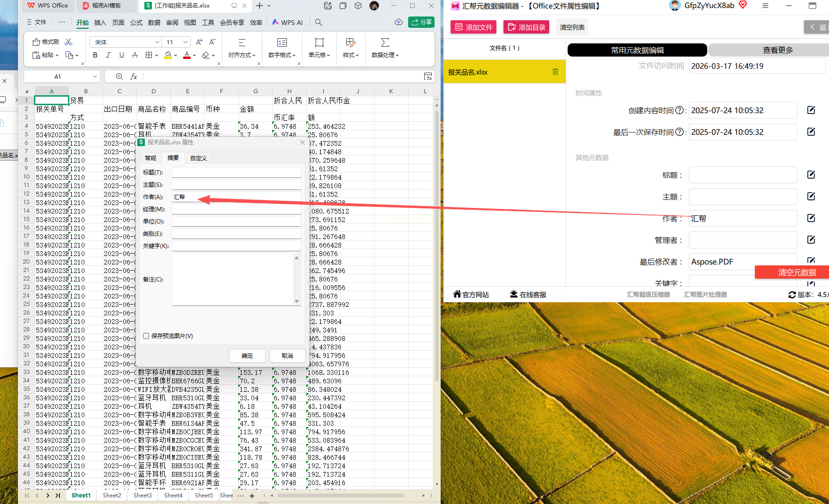This screenshot has height=504, width=829.
Task: Click the Underline formatting icon
Action: pyautogui.click(x=121, y=55)
